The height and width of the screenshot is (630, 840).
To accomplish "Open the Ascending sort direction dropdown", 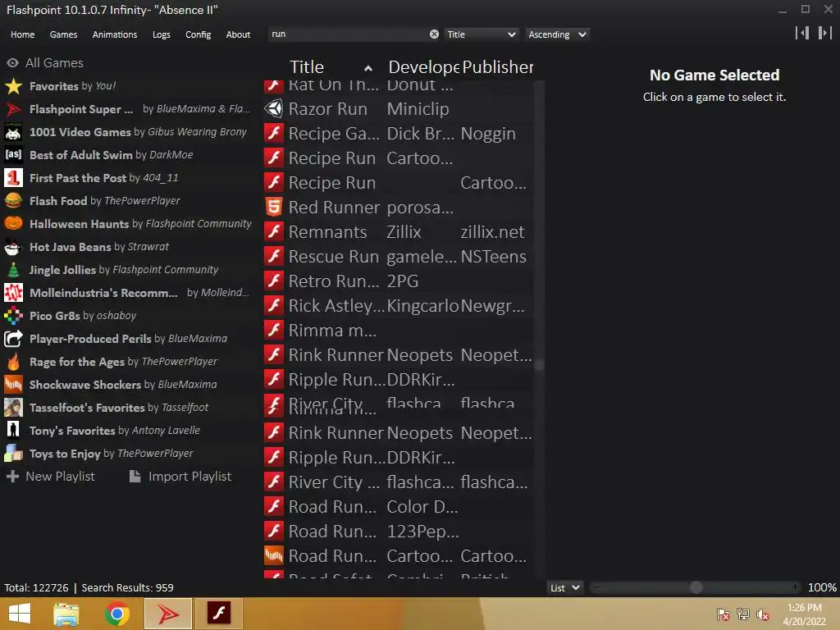I will pyautogui.click(x=557, y=34).
